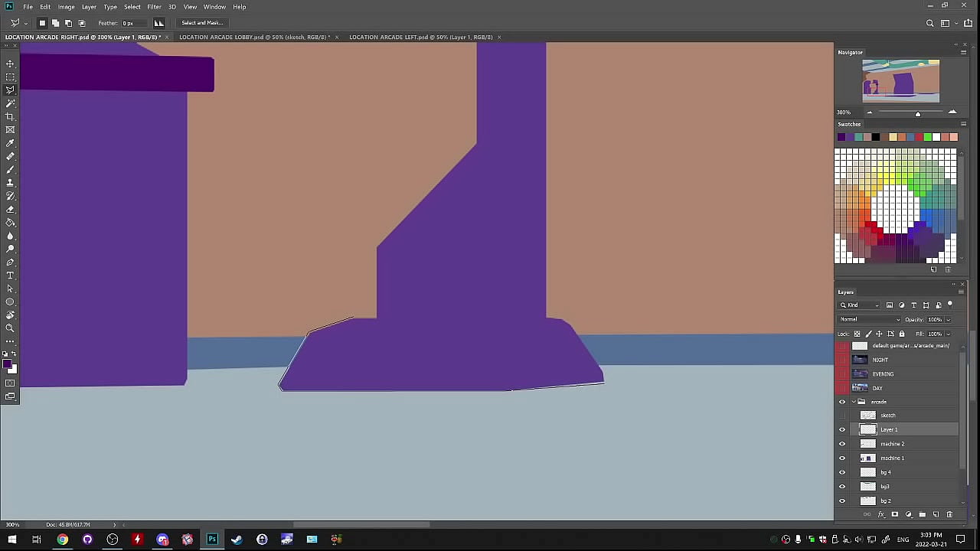Hide the machine 2 layer

pyautogui.click(x=842, y=444)
